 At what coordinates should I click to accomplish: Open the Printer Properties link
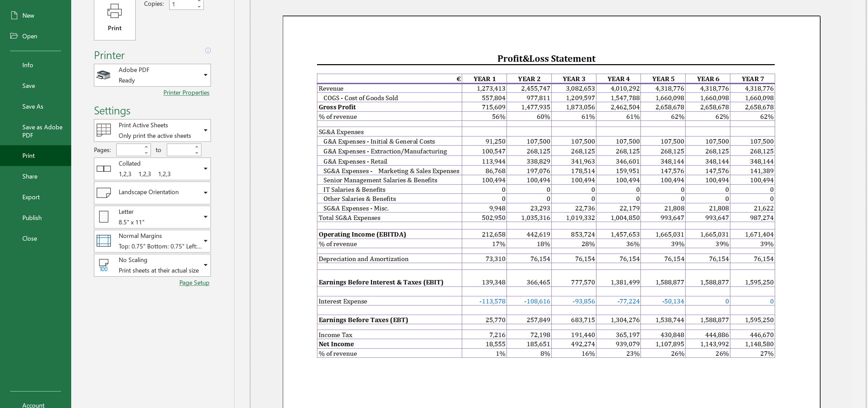click(x=186, y=93)
